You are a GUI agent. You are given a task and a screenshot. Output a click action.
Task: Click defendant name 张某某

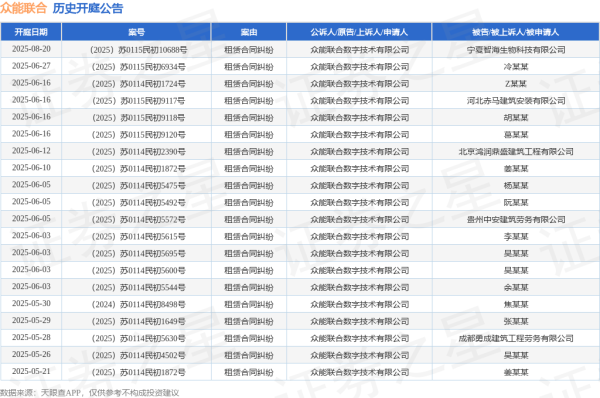[516, 321]
